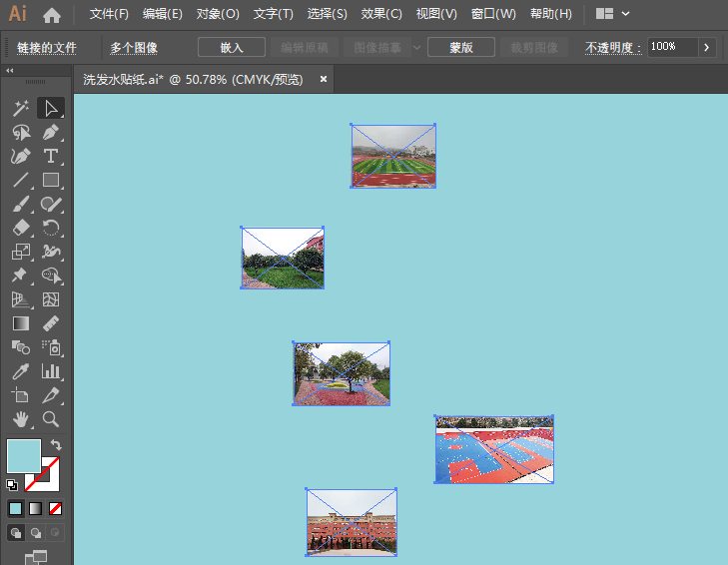Open the 文字(T) menu
The image size is (728, 565).
coord(273,14)
